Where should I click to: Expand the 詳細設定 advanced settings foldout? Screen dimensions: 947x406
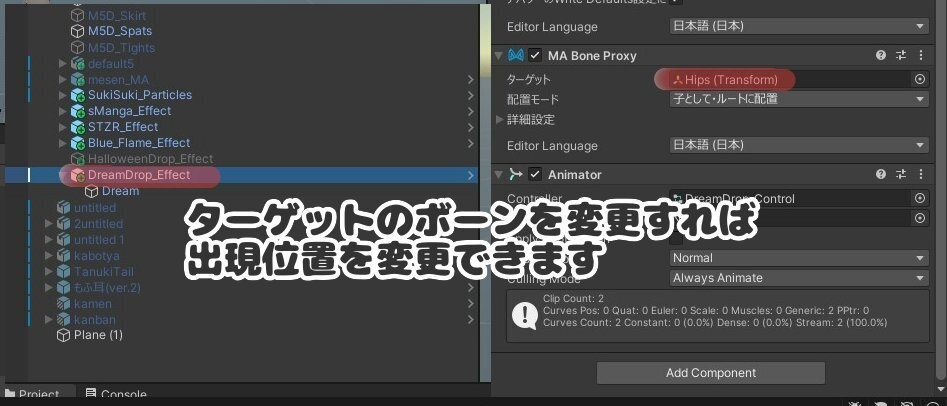(499, 120)
